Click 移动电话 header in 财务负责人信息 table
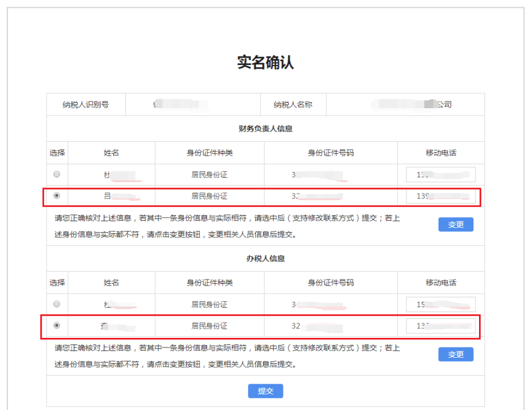The height and width of the screenshot is (410, 532). [x=441, y=153]
